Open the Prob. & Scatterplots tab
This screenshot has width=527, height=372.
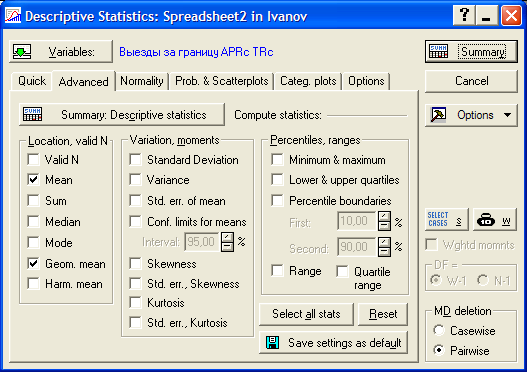tap(221, 81)
